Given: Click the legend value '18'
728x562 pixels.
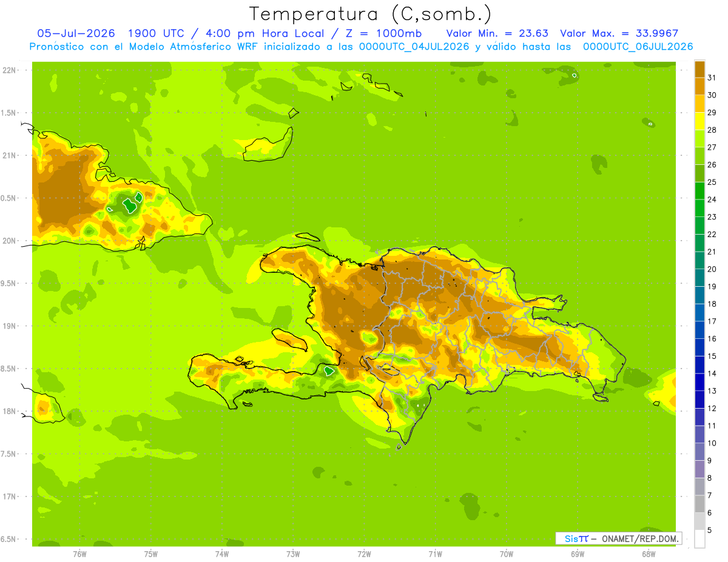Looking at the screenshot, I should coord(712,304).
